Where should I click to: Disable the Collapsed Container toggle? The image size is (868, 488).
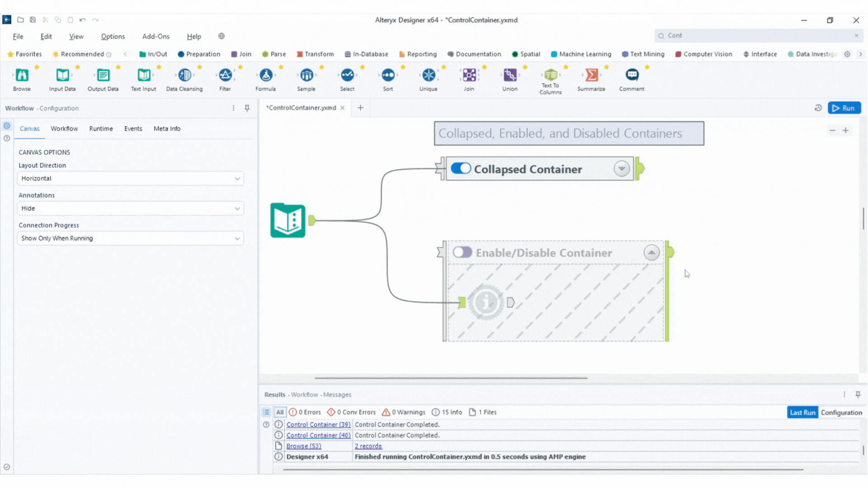click(x=460, y=168)
